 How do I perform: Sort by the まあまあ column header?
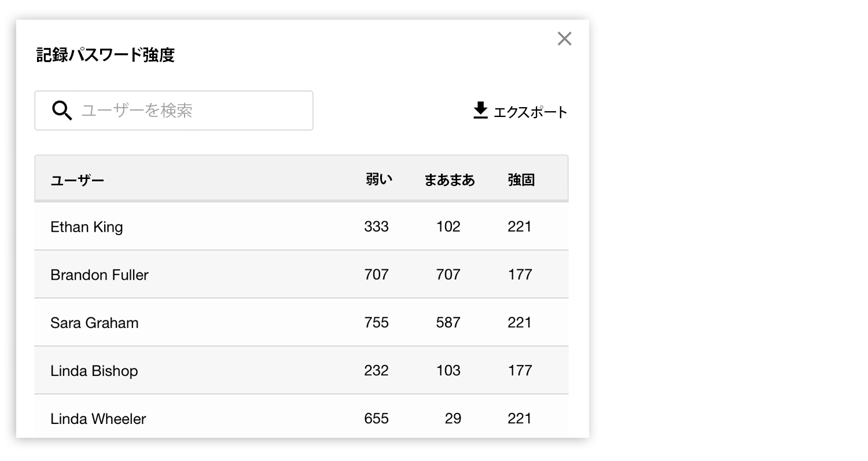point(449,180)
